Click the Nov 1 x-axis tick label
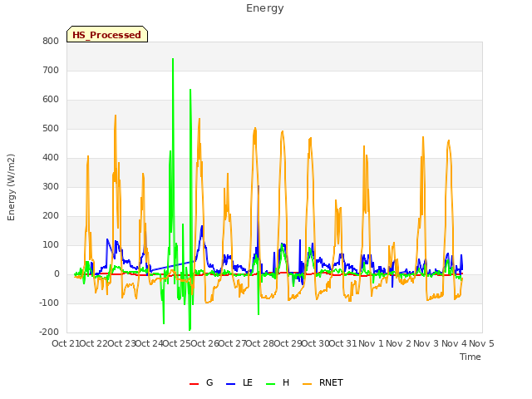 (371, 343)
